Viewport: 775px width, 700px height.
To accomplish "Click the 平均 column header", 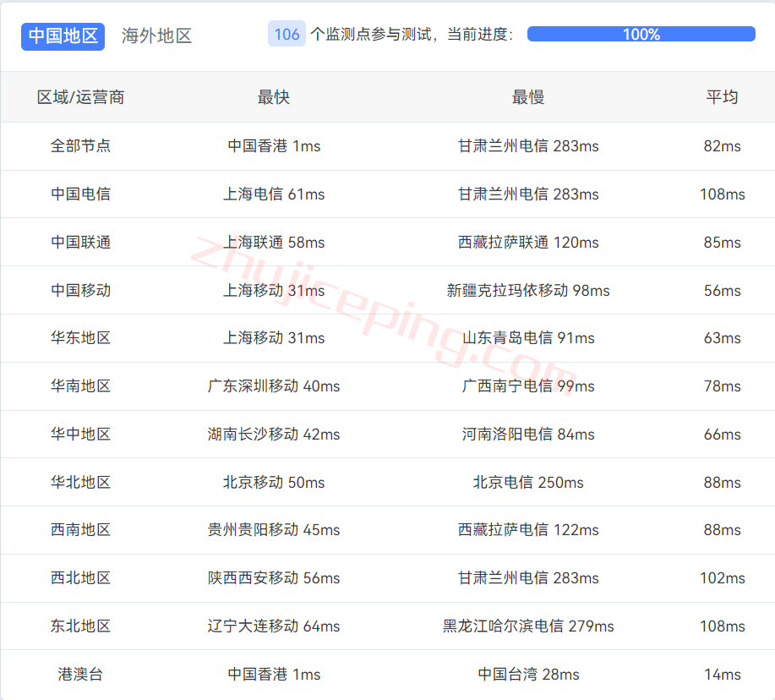I will pos(722,97).
